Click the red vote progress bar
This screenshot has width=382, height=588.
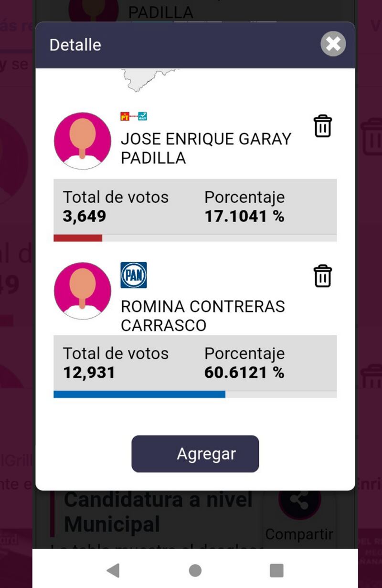tap(78, 238)
